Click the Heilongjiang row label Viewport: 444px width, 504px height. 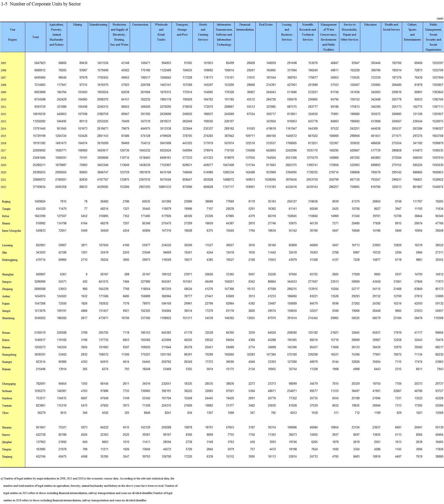[x=10, y=260]
